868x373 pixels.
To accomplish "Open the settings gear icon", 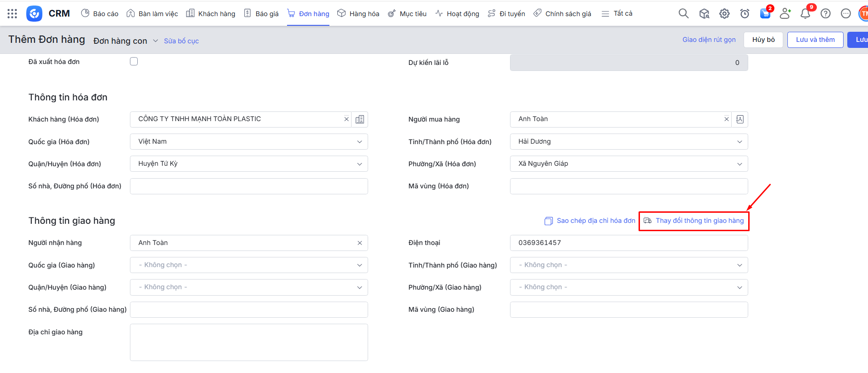I will coord(724,14).
